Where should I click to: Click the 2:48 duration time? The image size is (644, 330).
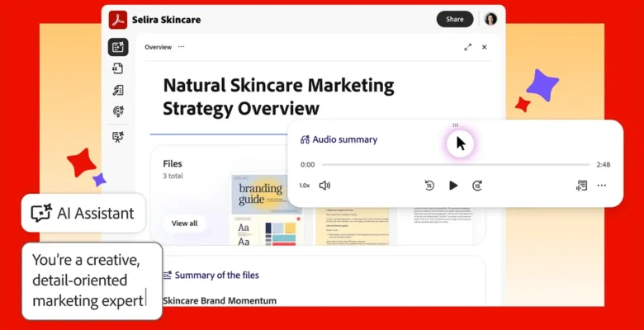(604, 165)
